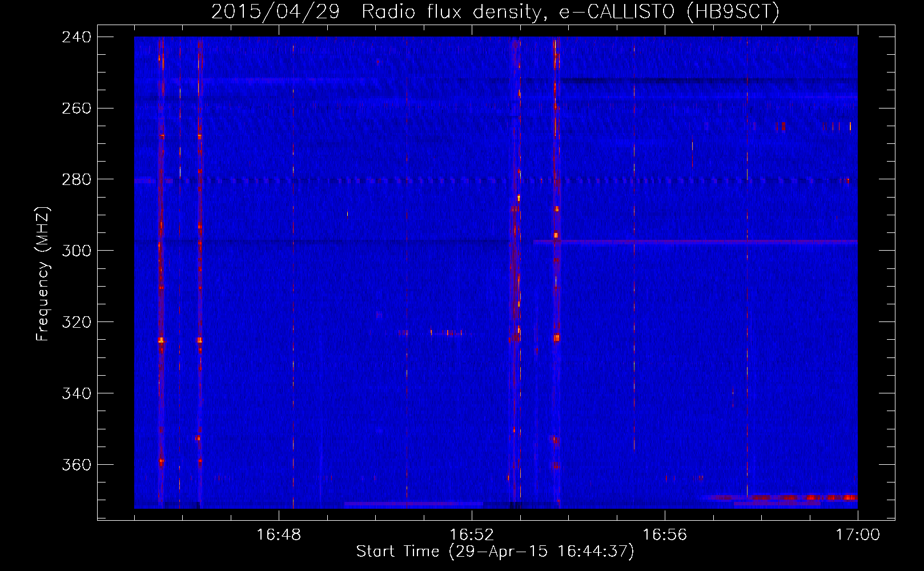Click the horizontal band near 300 MHz after 16:53
Image resolution: width=924 pixels, height=571 pixels.
click(696, 242)
